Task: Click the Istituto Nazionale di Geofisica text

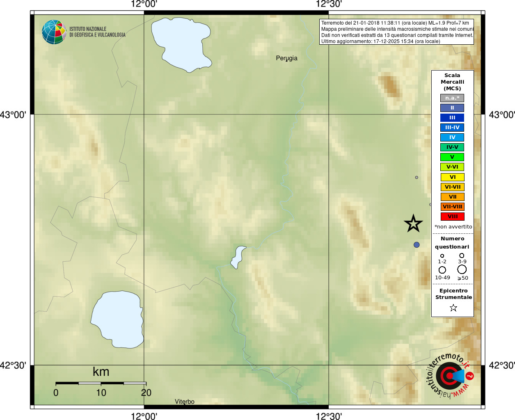Action: point(97,32)
